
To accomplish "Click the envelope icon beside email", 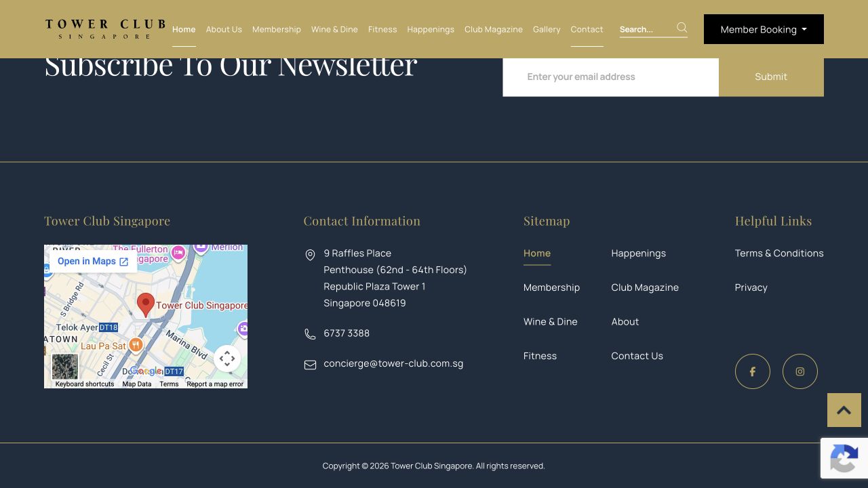I will tap(310, 365).
